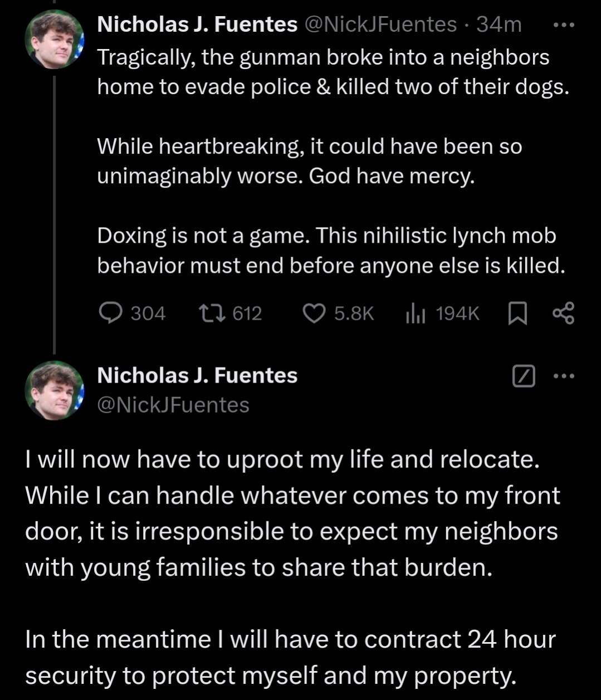The width and height of the screenshot is (601, 700).
Task: Click the "24 hour security" paragraph
Action: tap(290, 657)
